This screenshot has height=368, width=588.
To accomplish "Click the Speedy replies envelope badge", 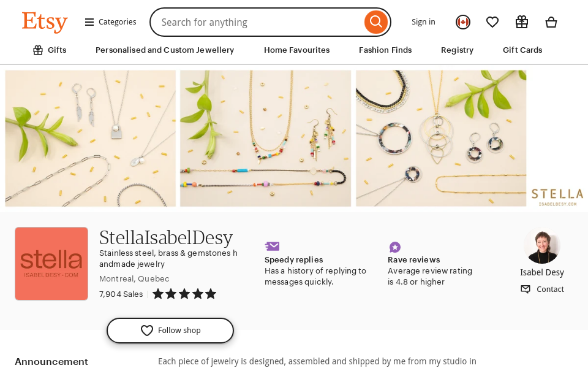I will [272, 246].
